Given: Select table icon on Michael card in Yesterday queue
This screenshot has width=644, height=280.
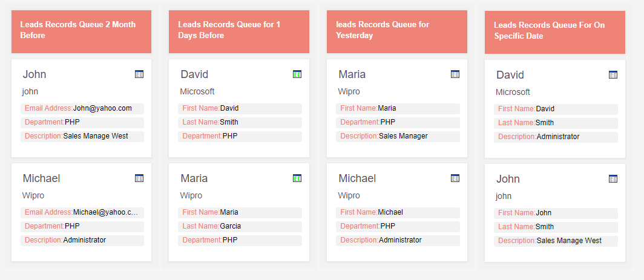Looking at the screenshot, I should 455,178.
